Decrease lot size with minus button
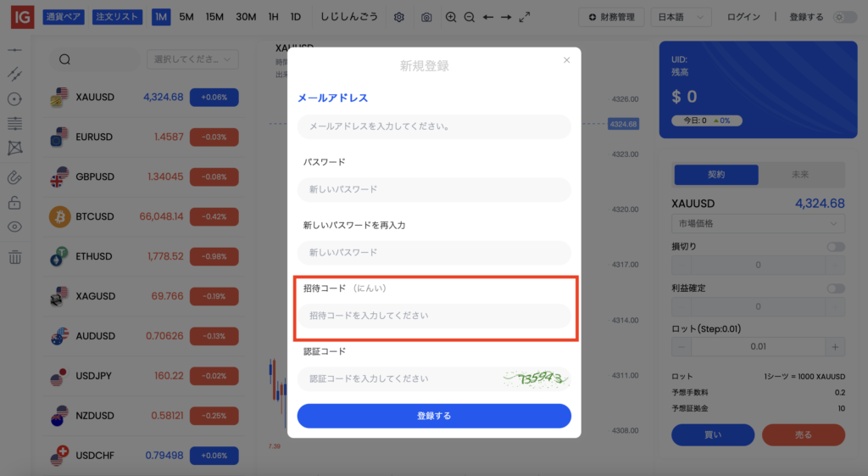 [682, 347]
